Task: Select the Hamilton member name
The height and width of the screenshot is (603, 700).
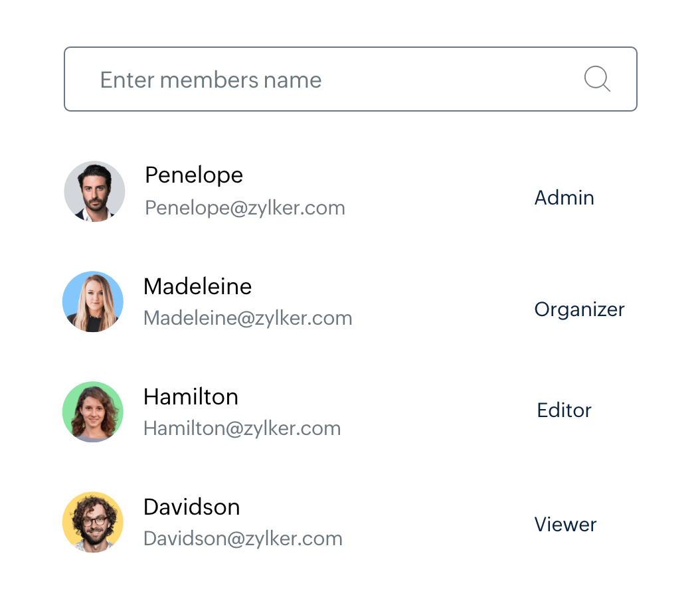Action: [191, 396]
